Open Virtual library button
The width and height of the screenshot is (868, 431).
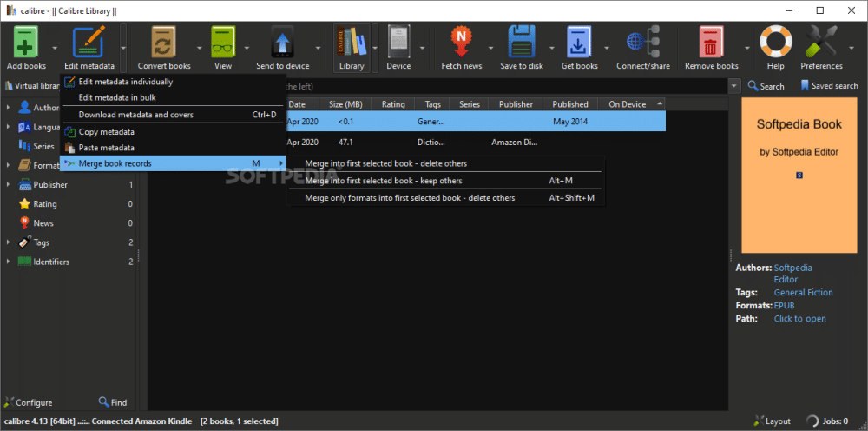click(x=31, y=86)
